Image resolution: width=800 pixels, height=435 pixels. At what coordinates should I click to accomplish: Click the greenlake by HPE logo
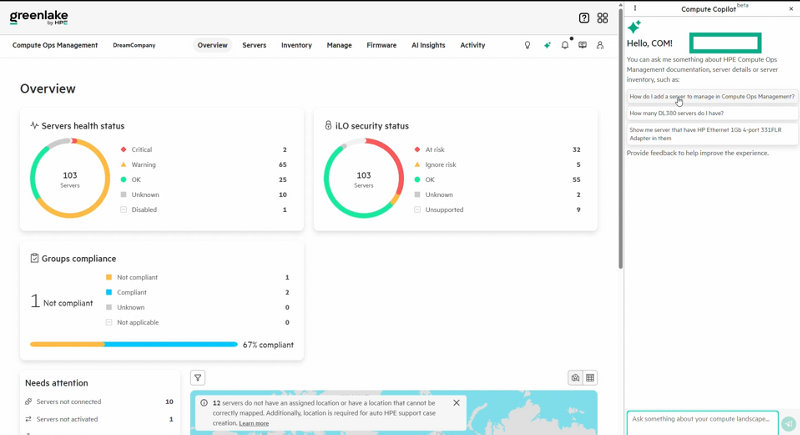(39, 17)
